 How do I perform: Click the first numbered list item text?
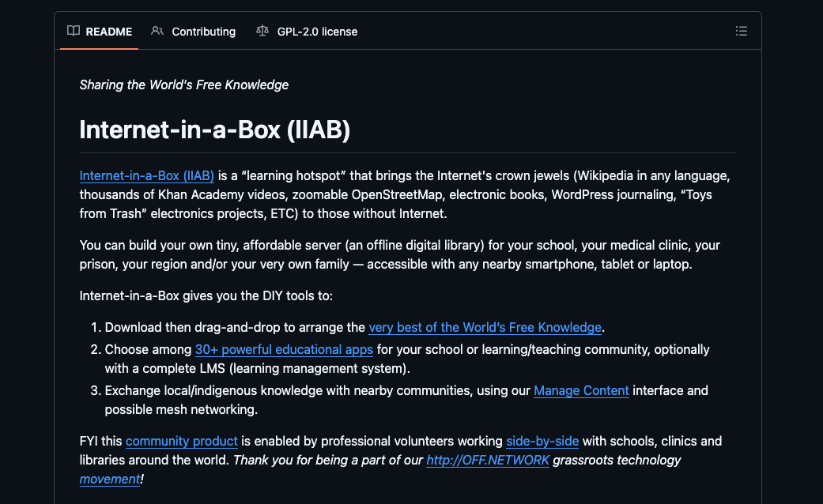pos(355,327)
